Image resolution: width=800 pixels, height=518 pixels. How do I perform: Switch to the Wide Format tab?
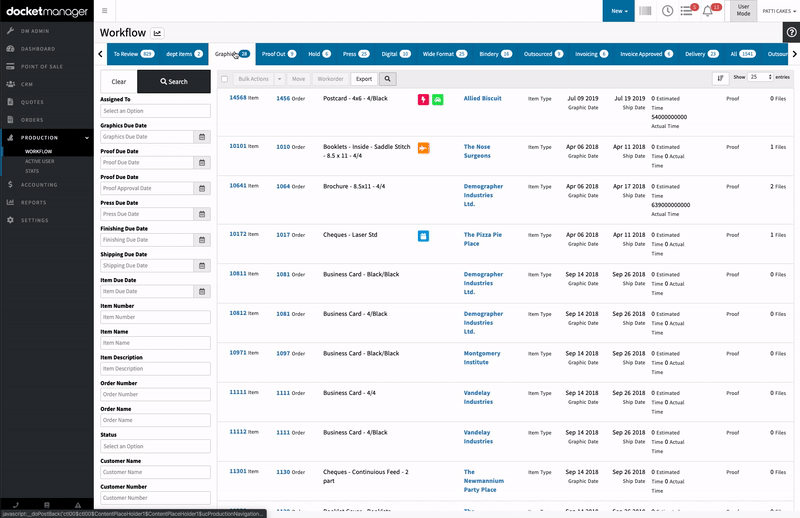coord(444,54)
